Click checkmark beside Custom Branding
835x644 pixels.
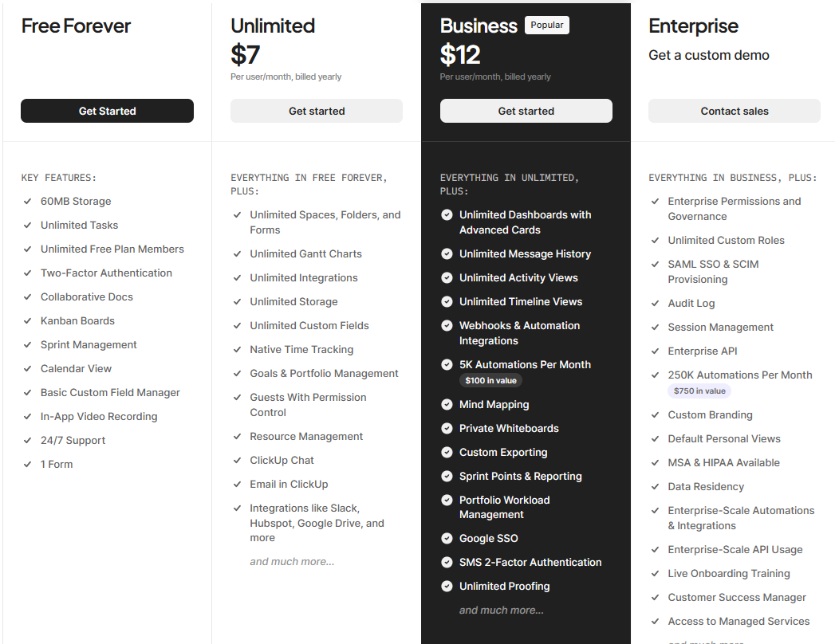tap(655, 415)
